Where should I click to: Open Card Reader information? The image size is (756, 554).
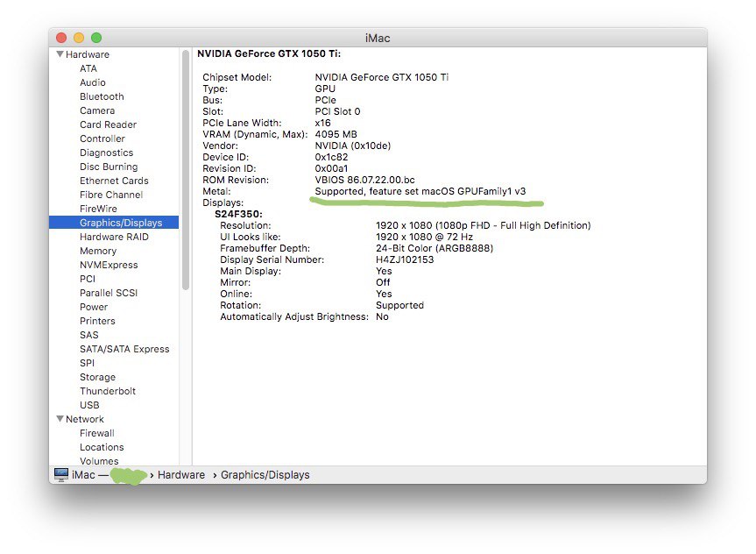click(108, 124)
